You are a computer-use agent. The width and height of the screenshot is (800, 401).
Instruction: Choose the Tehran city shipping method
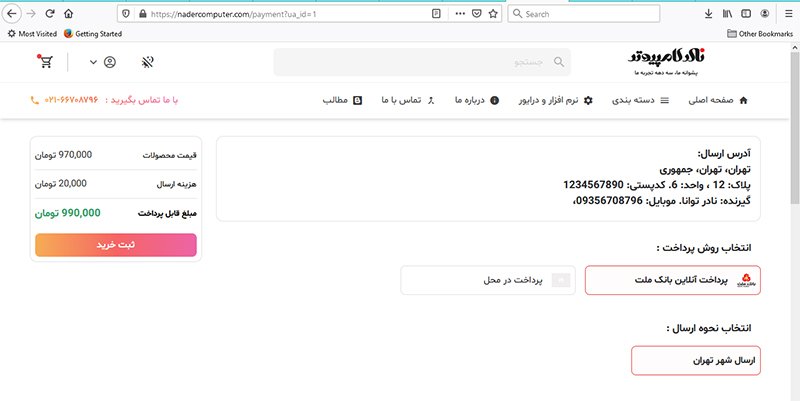click(696, 359)
